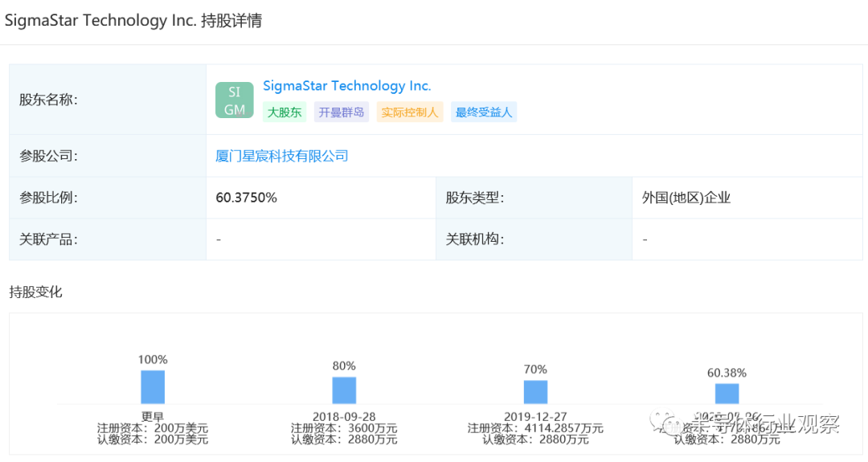This screenshot has width=868, height=462.
Task: Click the 实际控制人 tag
Action: (410, 112)
